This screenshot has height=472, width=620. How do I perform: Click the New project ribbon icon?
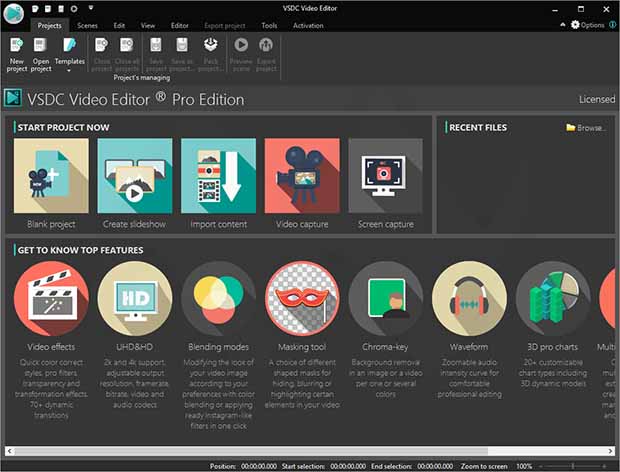[17, 45]
